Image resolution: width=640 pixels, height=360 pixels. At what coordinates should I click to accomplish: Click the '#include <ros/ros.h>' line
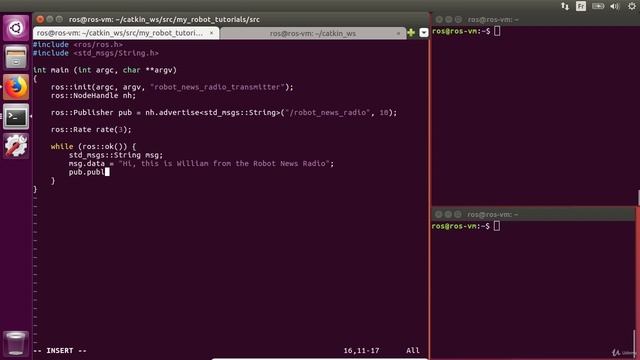coord(78,44)
